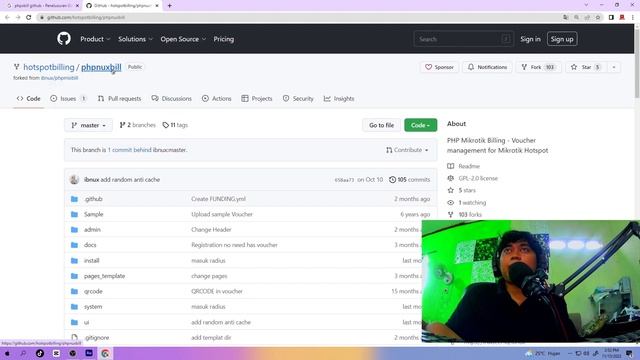Switch to the Projects tab
This screenshot has height=360, width=640.
click(257, 99)
